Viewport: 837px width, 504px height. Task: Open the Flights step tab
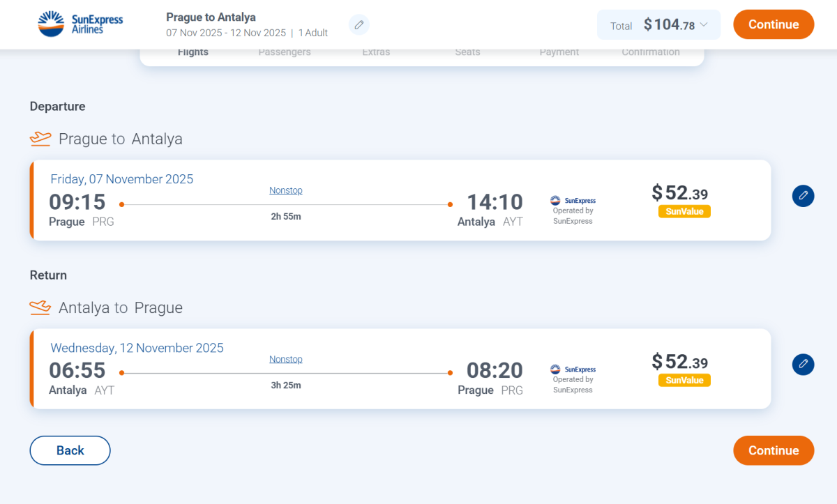(193, 52)
